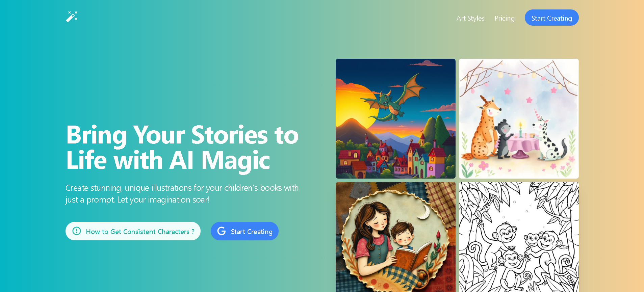The width and height of the screenshot is (644, 292).
Task: Click the header Start Creating button
Action: pyautogui.click(x=551, y=18)
